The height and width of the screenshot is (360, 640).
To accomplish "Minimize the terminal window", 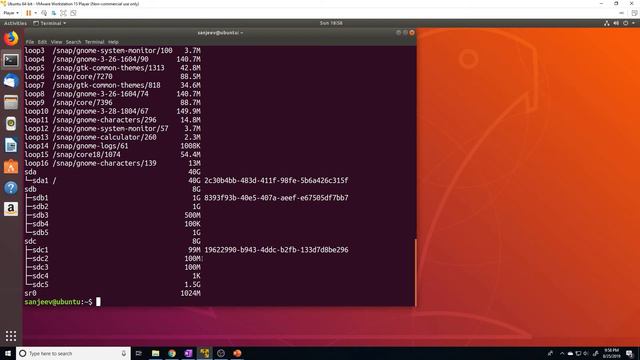I will point(398,33).
